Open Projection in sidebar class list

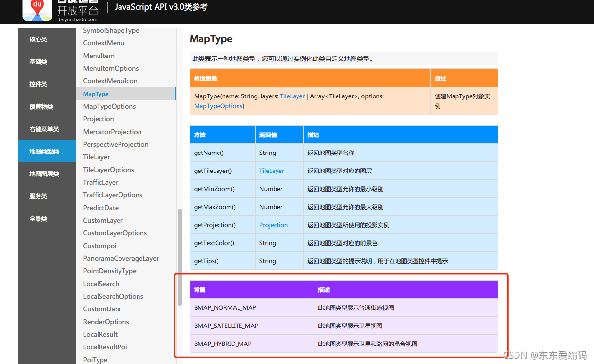pos(99,119)
